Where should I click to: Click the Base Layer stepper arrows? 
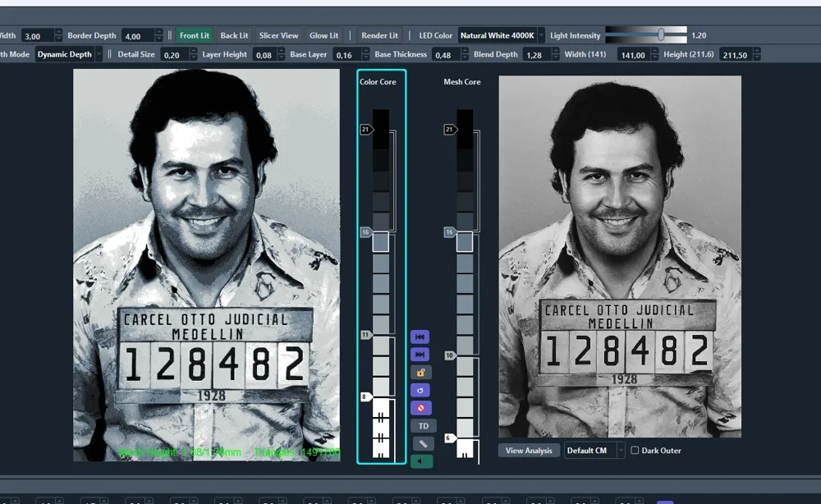point(365,54)
